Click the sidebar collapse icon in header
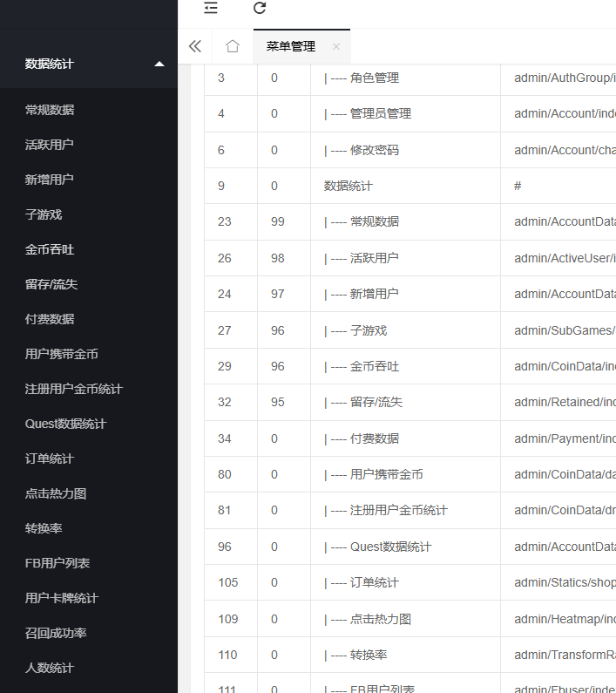616x693 pixels. [x=211, y=9]
